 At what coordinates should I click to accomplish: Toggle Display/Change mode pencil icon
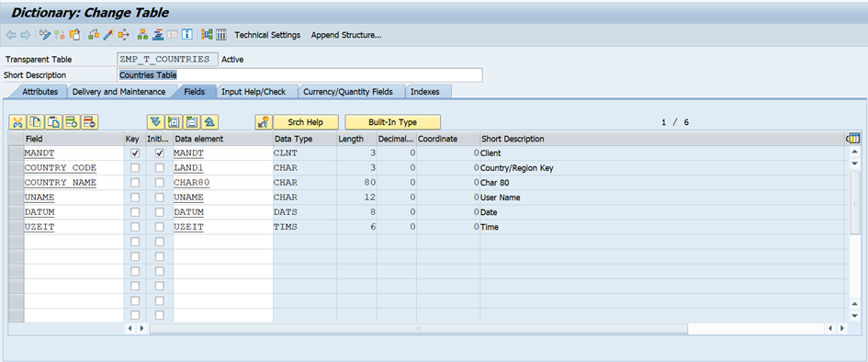coord(45,35)
